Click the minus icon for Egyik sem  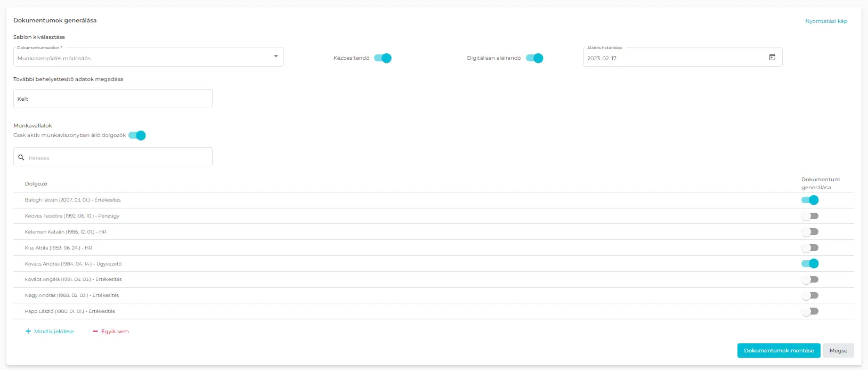95,332
